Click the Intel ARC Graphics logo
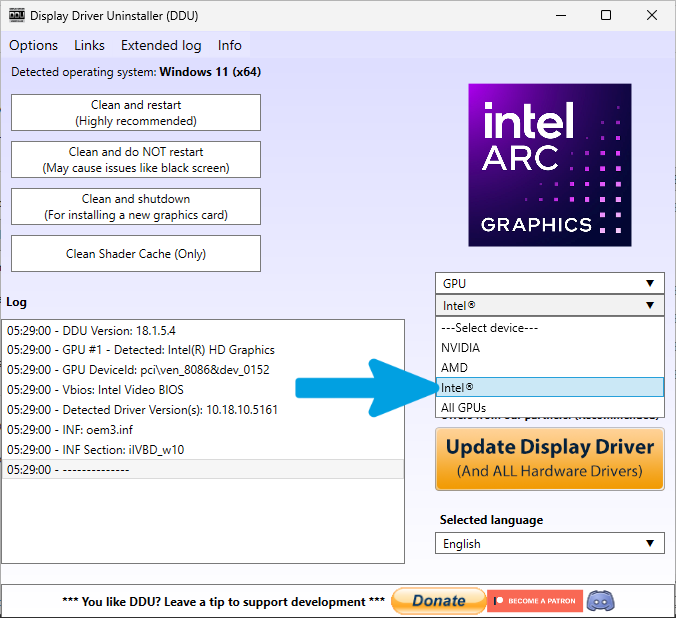The image size is (676, 618). click(x=550, y=165)
